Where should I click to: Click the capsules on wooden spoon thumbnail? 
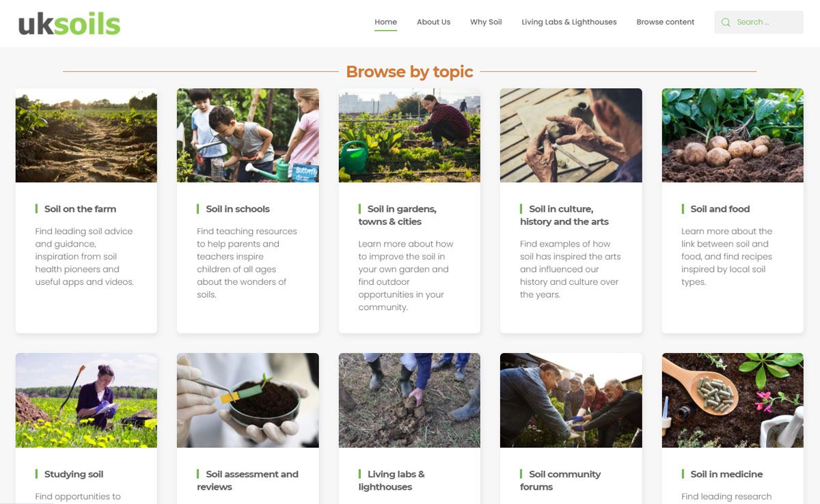(733, 400)
